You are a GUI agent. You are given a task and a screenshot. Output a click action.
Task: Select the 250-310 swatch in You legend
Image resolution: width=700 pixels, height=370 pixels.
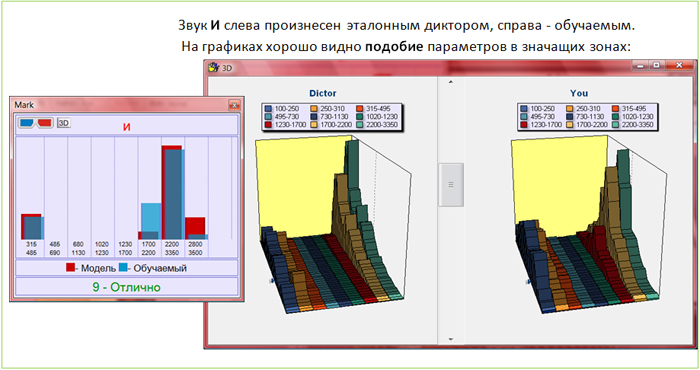point(570,108)
